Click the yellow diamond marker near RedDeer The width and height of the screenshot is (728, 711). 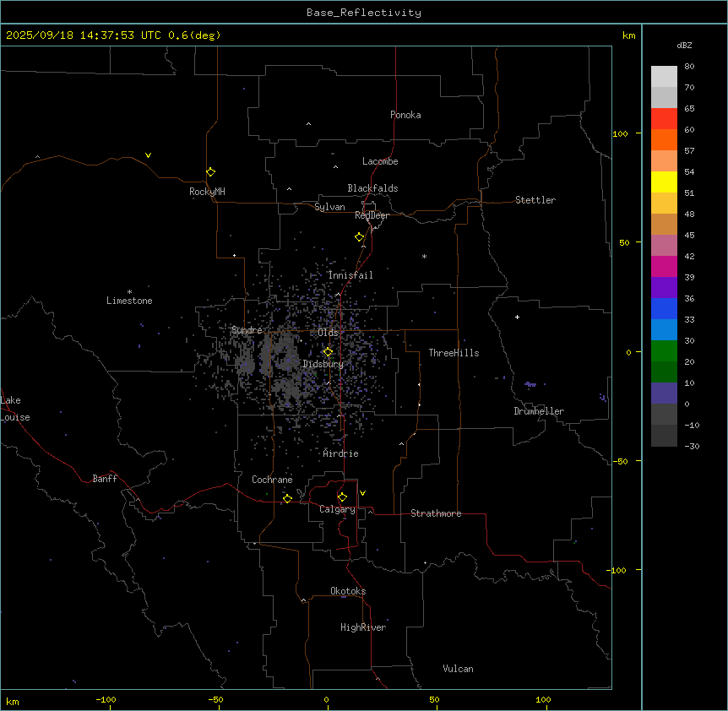coord(360,237)
